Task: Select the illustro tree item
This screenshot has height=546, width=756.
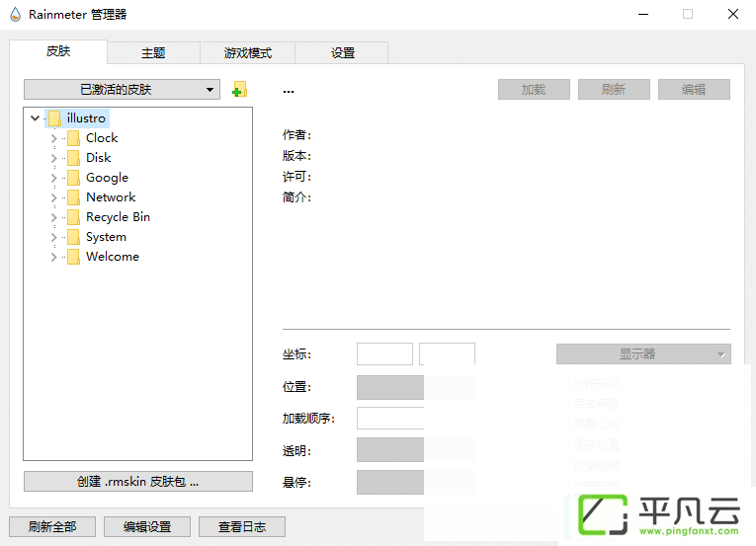Action: 86,118
